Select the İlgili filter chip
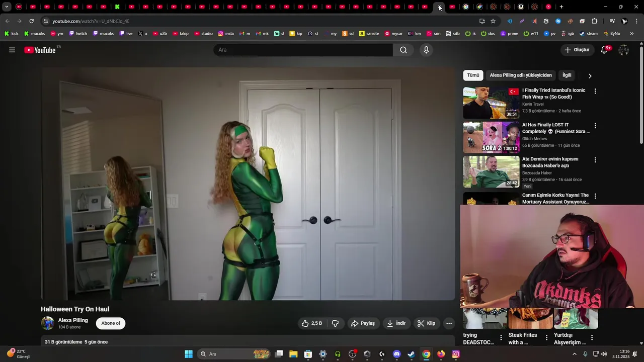Image resolution: width=644 pixels, height=362 pixels. pyautogui.click(x=567, y=75)
